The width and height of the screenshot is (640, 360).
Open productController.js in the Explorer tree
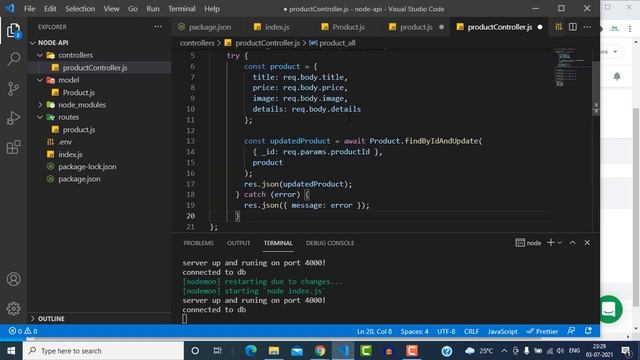pyautogui.click(x=95, y=68)
